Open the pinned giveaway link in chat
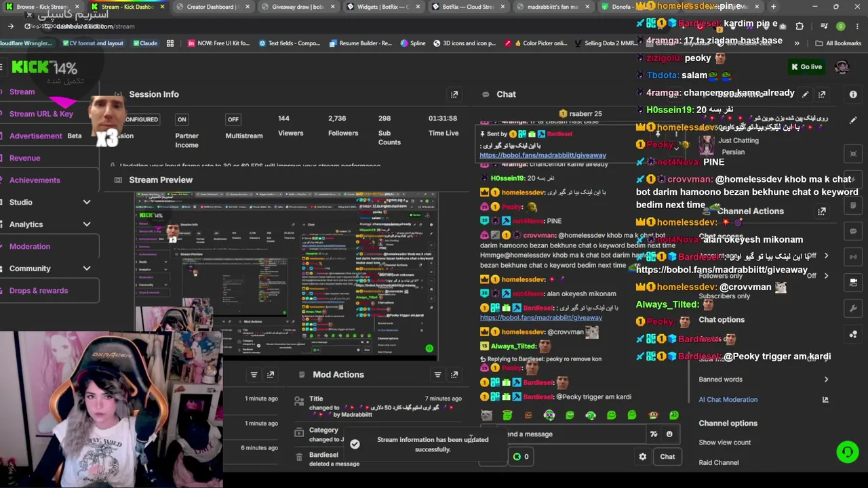The image size is (868, 488). point(542,155)
